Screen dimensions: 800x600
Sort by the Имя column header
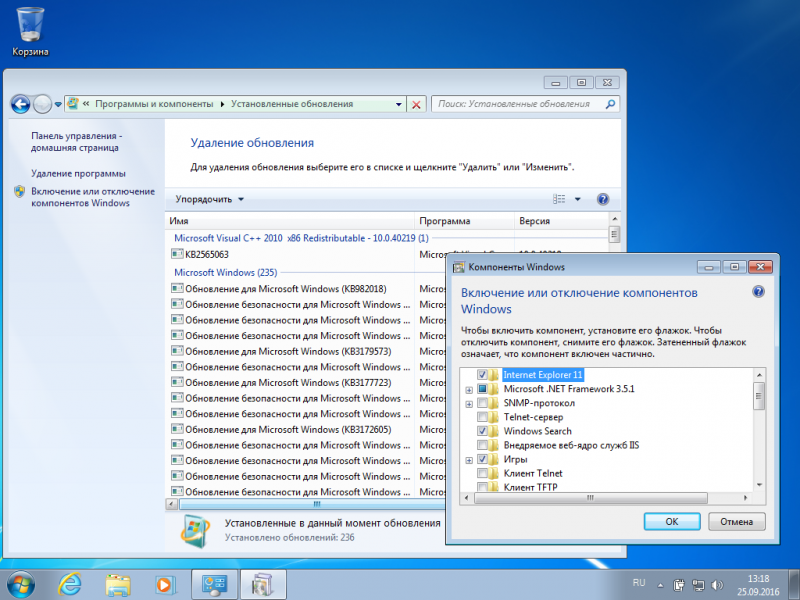[291, 221]
